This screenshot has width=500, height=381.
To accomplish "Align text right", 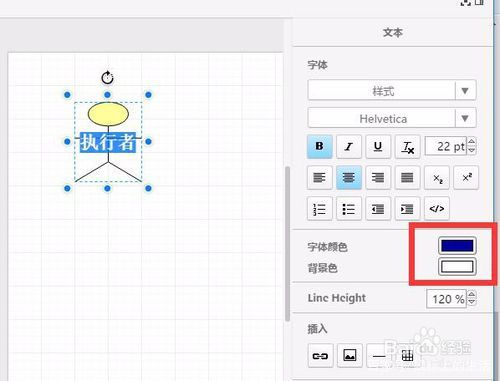I will [378, 177].
